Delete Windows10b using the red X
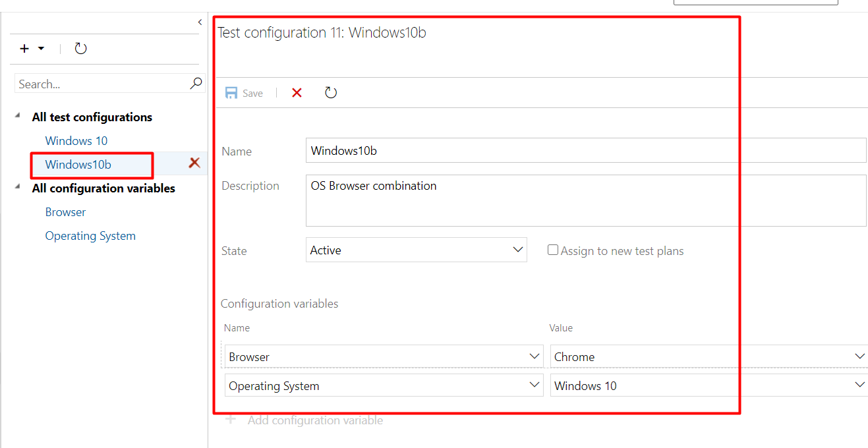Viewport: 868px width, 448px height. [x=194, y=163]
